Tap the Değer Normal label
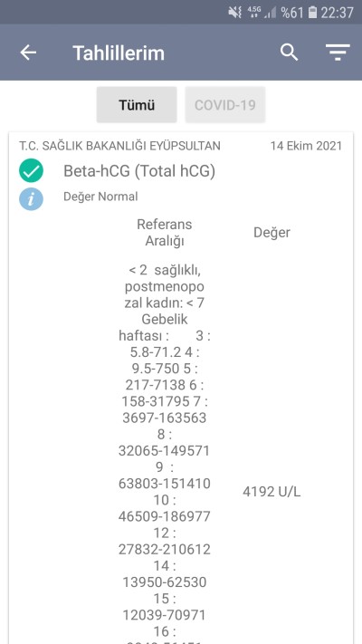The width and height of the screenshot is (362, 644). point(100,197)
